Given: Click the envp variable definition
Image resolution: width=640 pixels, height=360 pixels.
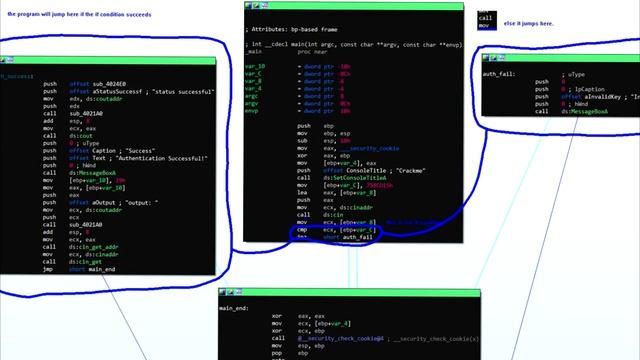Looking at the screenshot, I should pyautogui.click(x=298, y=111).
